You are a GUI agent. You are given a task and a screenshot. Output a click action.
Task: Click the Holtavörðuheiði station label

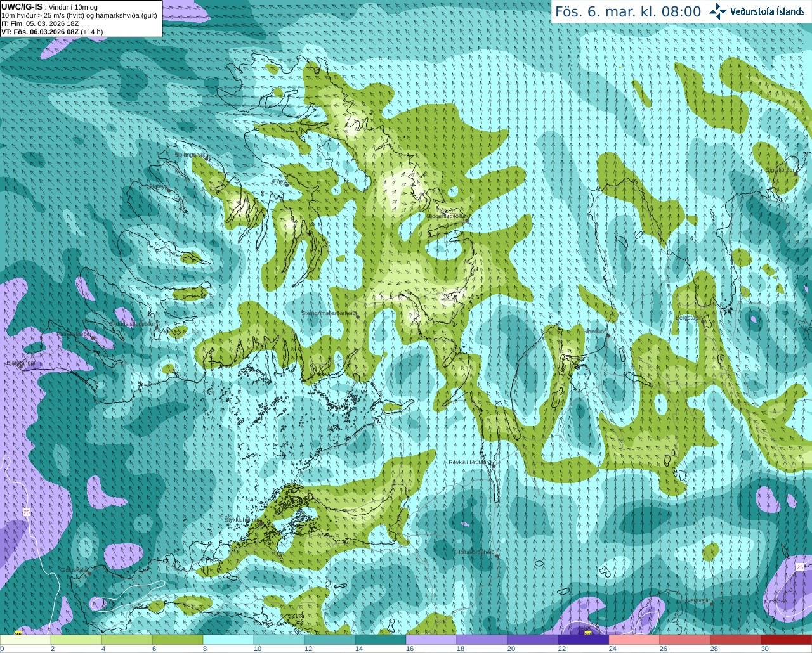476,552
